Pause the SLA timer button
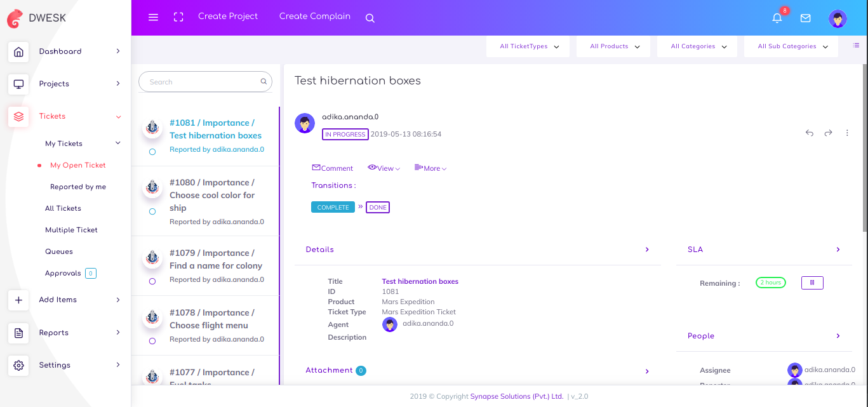868x407 pixels. (x=812, y=283)
